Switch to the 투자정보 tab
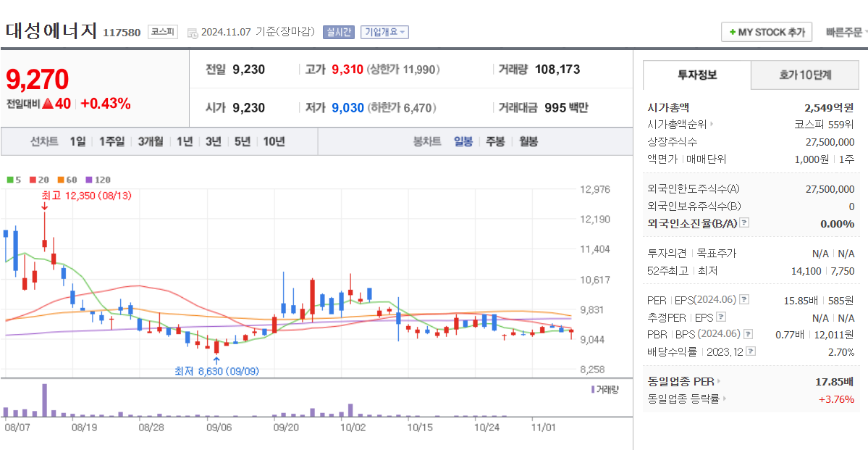 (697, 75)
